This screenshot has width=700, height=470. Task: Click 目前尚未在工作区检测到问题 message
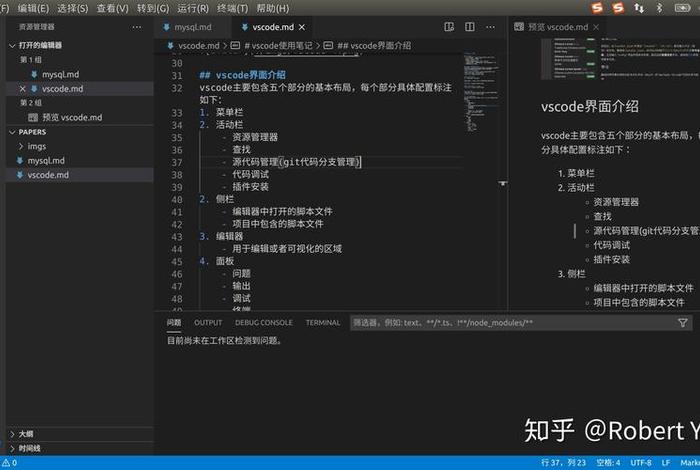pyautogui.click(x=225, y=340)
